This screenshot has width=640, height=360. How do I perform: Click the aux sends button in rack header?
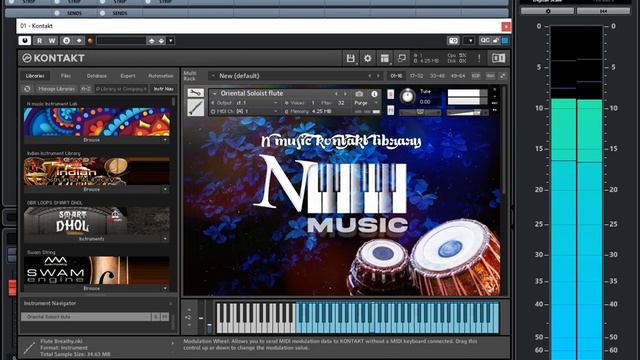pos(490,76)
